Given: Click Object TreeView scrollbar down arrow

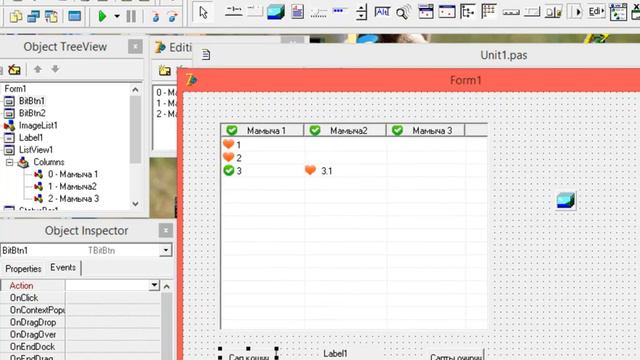Looking at the screenshot, I should click(x=136, y=204).
